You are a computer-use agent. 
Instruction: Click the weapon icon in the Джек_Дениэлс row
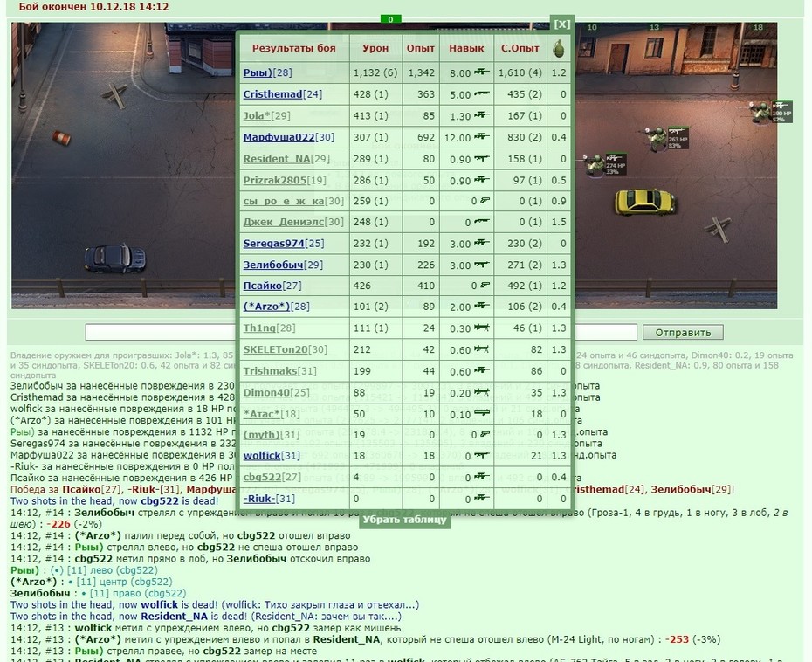482,221
